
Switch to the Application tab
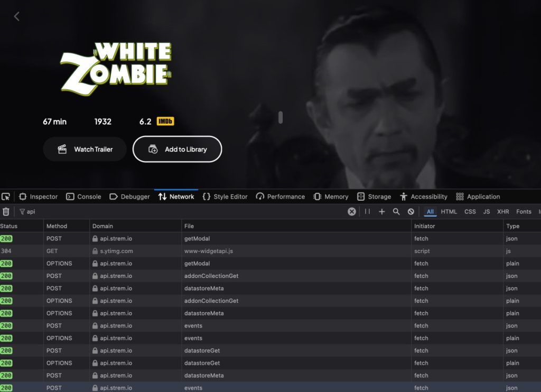click(x=478, y=197)
